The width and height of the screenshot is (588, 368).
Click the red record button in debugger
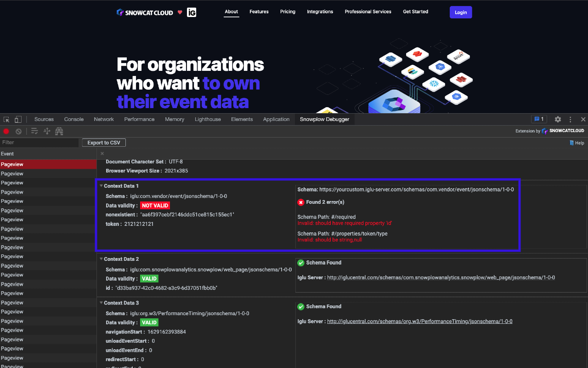pyautogui.click(x=6, y=132)
